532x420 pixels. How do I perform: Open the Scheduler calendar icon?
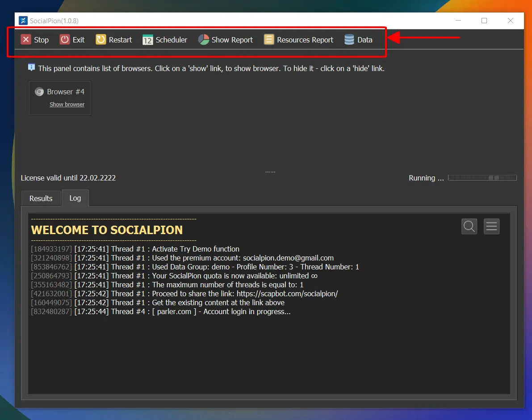point(147,40)
